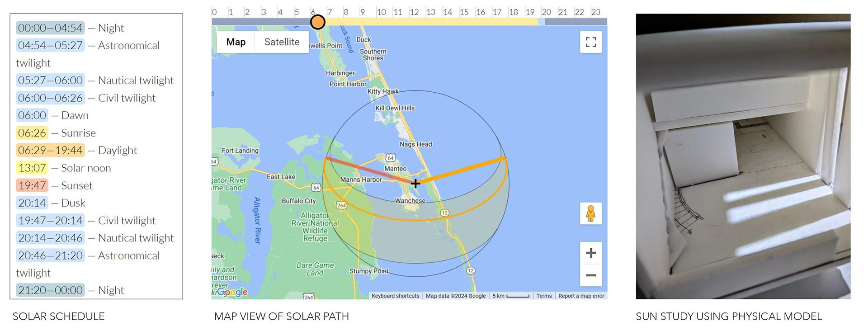The image size is (868, 331).
Task: Click Nags Head map label
Action: 416,144
